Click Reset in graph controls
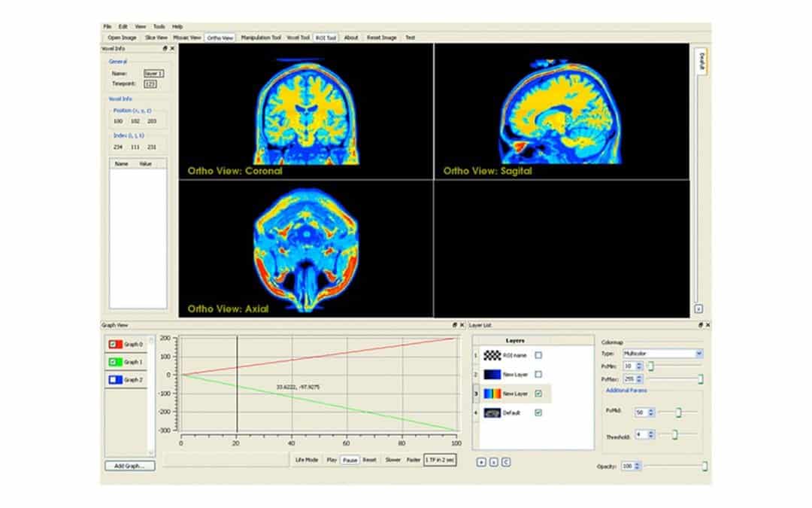 [x=369, y=460]
